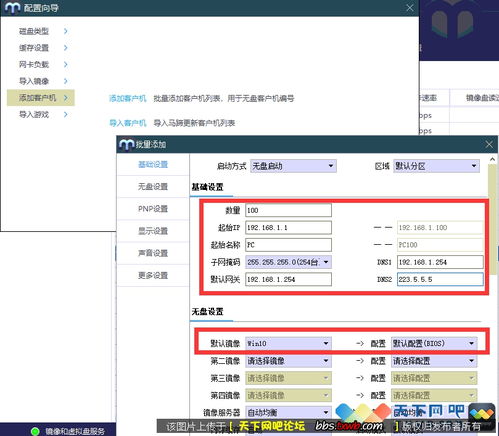The width and height of the screenshot is (499, 436).
Task: Open the 启动方式 dropdown
Action: coord(293,166)
